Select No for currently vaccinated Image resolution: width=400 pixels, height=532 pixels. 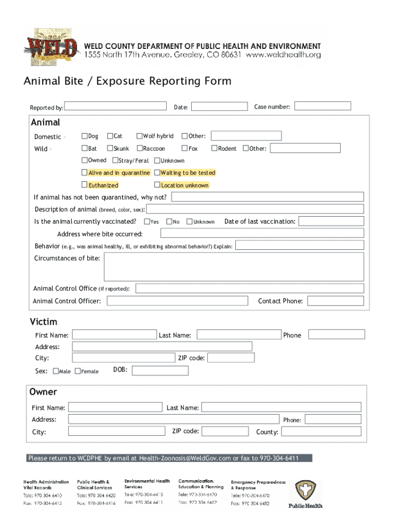pos(169,221)
